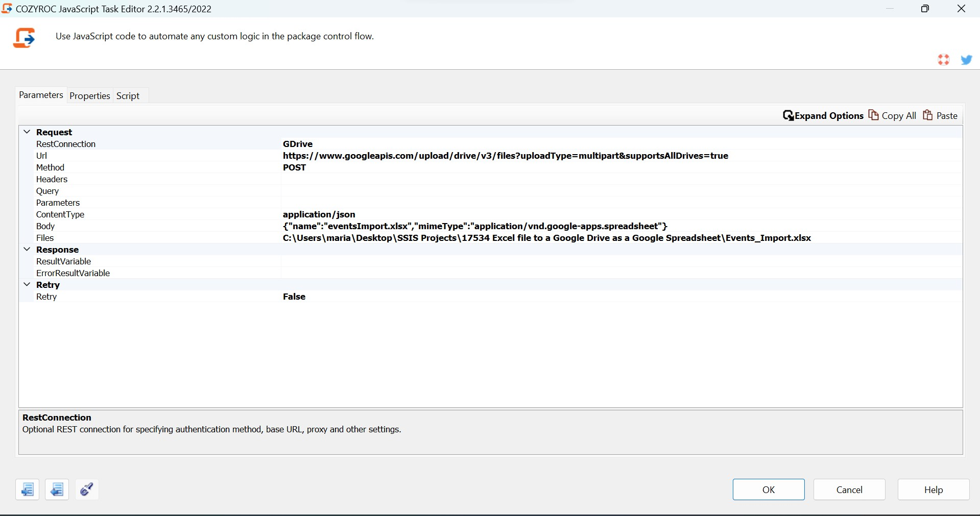Select the ErrorResultVariable property name
Image resolution: width=980 pixels, height=516 pixels.
pyautogui.click(x=73, y=273)
